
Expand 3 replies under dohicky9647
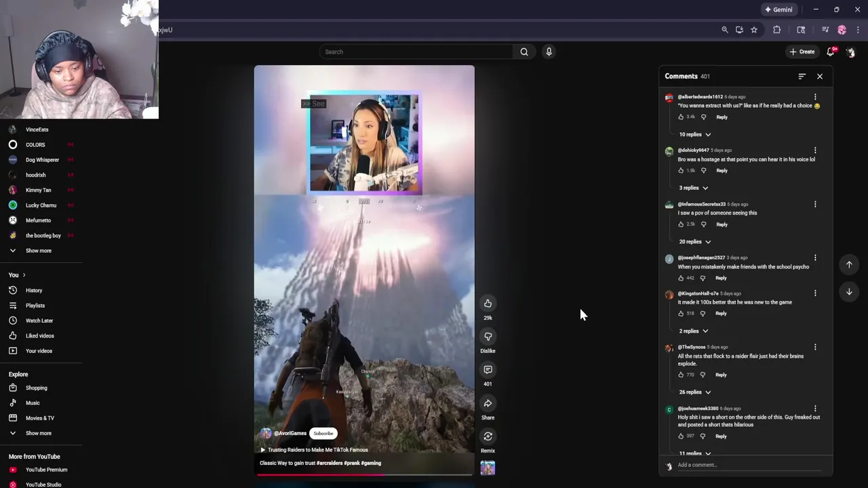(694, 188)
